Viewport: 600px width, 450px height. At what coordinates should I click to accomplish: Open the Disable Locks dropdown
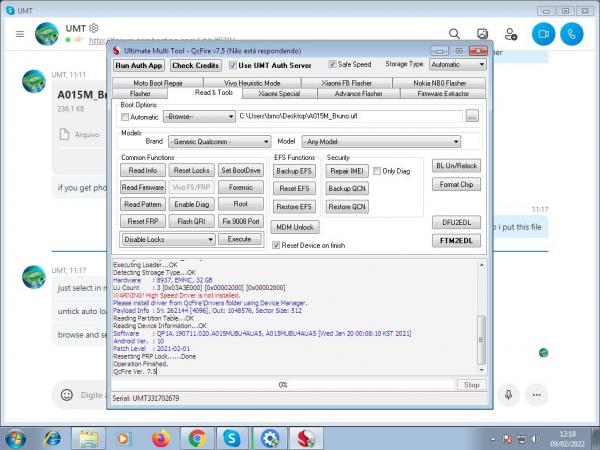click(x=168, y=240)
